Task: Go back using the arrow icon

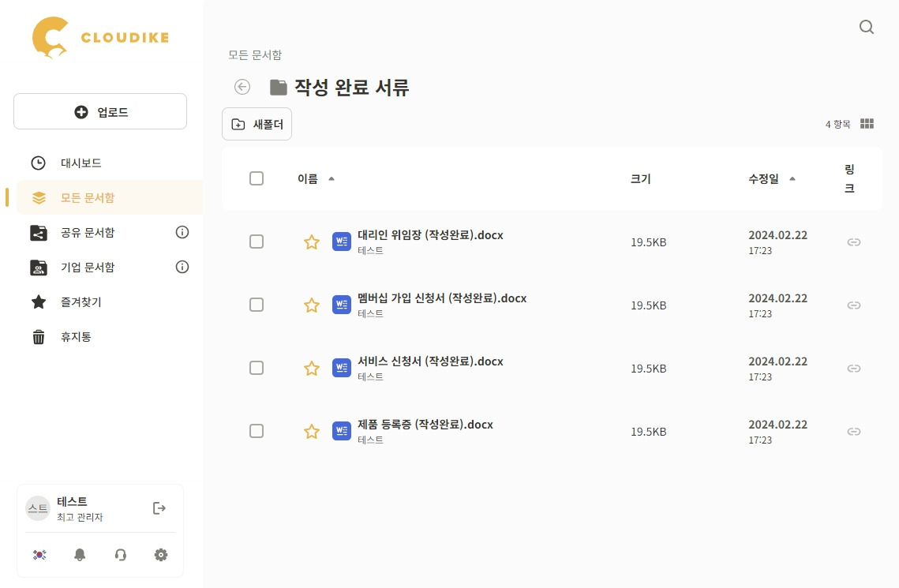Action: point(242,87)
